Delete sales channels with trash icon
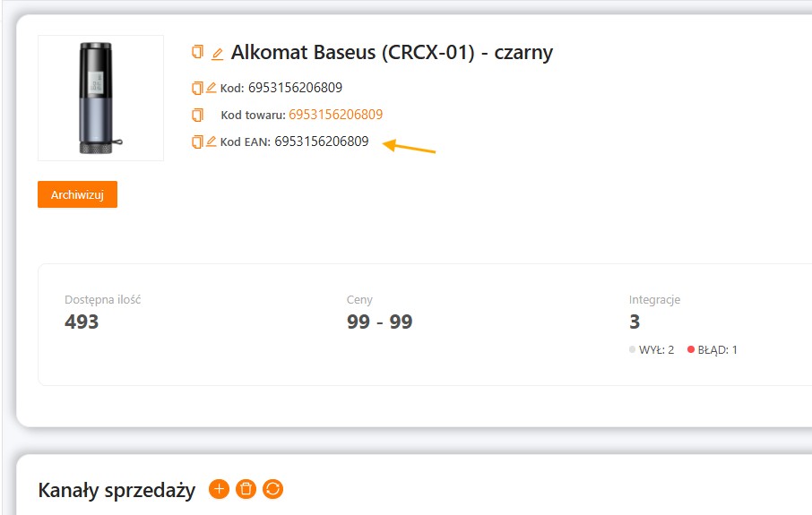 [246, 489]
